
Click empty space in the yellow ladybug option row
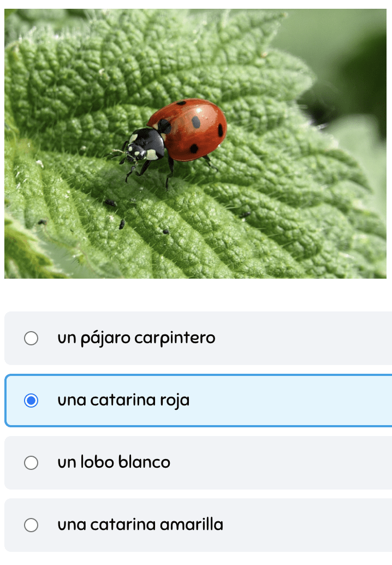pyautogui.click(x=306, y=525)
